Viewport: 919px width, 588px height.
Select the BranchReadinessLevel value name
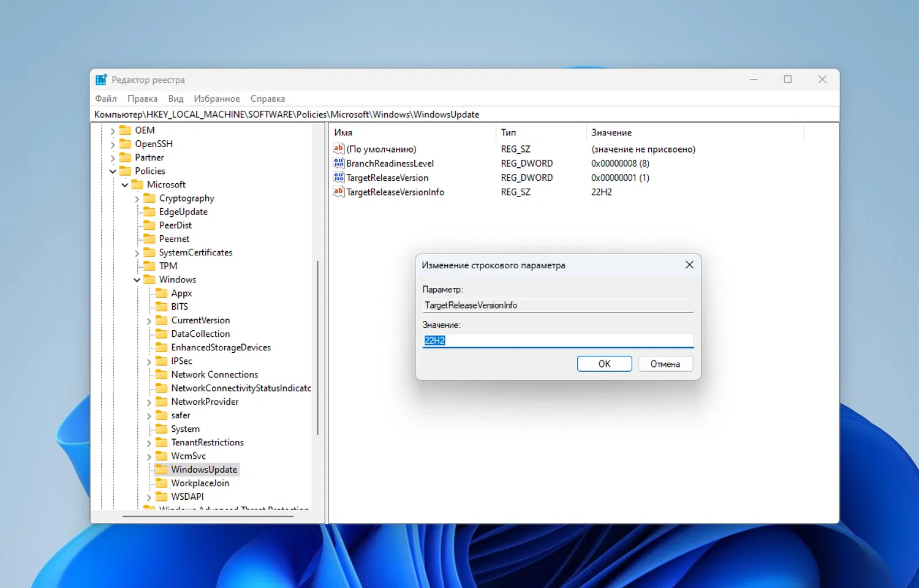[390, 164]
